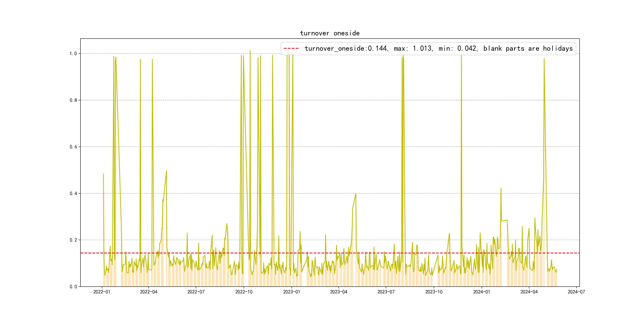Screen dimensions: 644x322
Task: Click the 1.0 y-axis tick label
Action: 73,53
